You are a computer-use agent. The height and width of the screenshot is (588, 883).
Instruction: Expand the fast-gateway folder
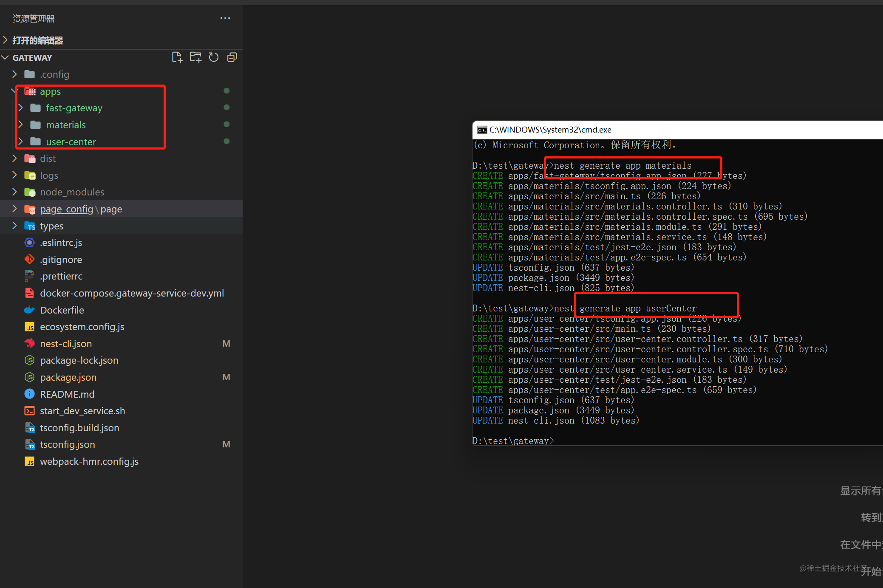pyautogui.click(x=20, y=108)
